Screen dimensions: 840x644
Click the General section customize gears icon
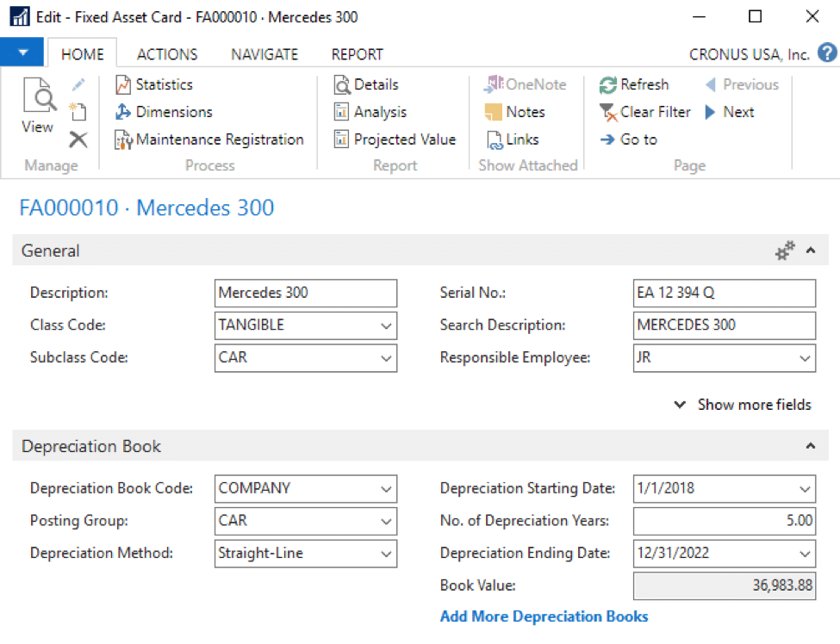[x=786, y=251]
